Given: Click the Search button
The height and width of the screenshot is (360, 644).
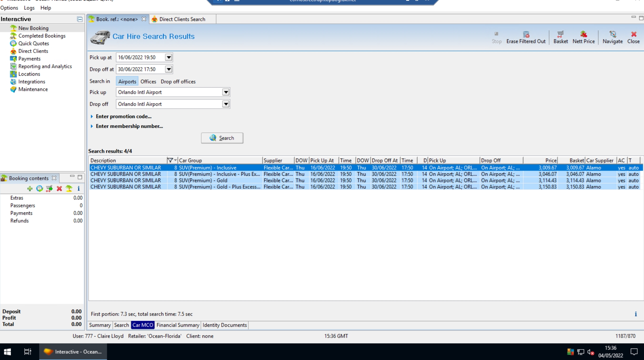Looking at the screenshot, I should pos(222,138).
